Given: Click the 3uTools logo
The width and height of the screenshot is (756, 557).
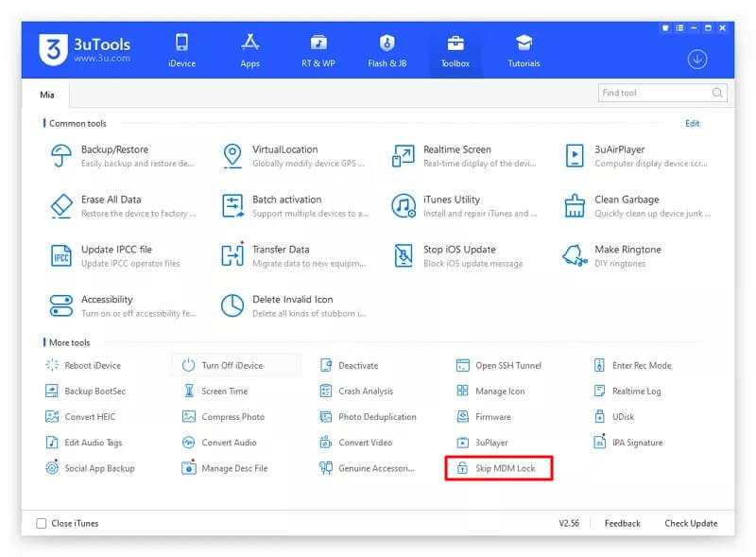Looking at the screenshot, I should click(x=85, y=49).
